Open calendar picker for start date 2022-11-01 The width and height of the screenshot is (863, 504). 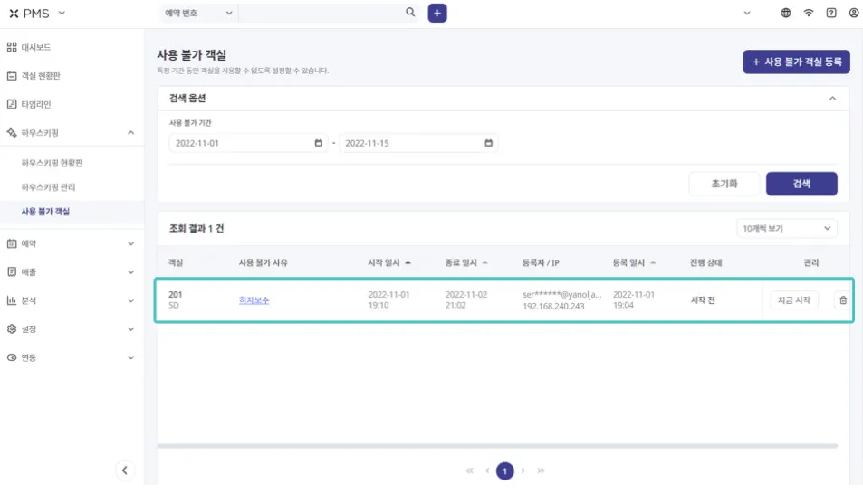click(318, 143)
